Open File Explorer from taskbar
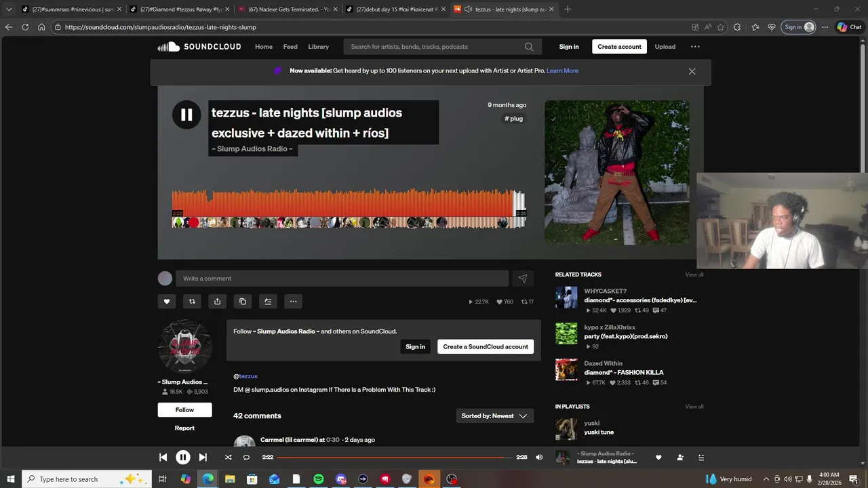Viewport: 868px width, 488px height. point(230,479)
